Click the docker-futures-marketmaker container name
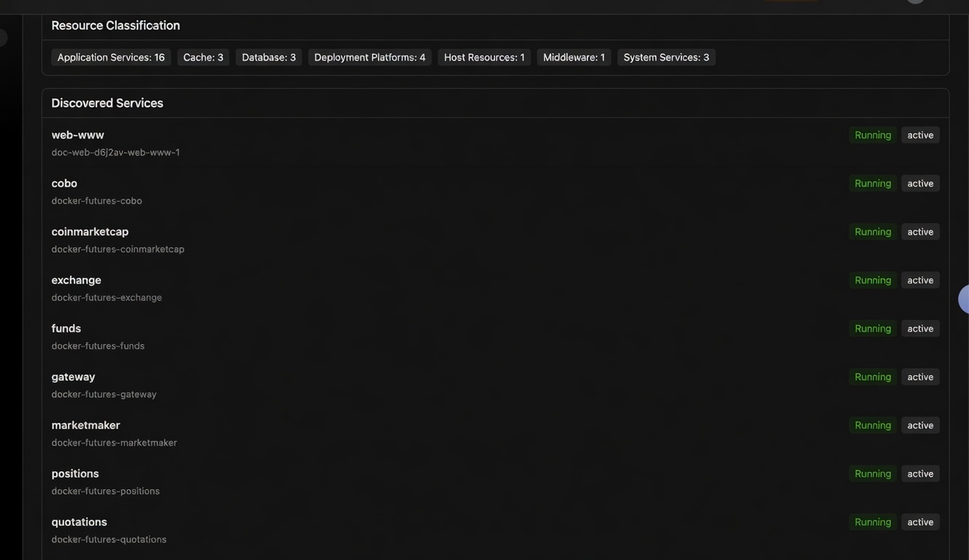This screenshot has width=969, height=560. click(115, 443)
